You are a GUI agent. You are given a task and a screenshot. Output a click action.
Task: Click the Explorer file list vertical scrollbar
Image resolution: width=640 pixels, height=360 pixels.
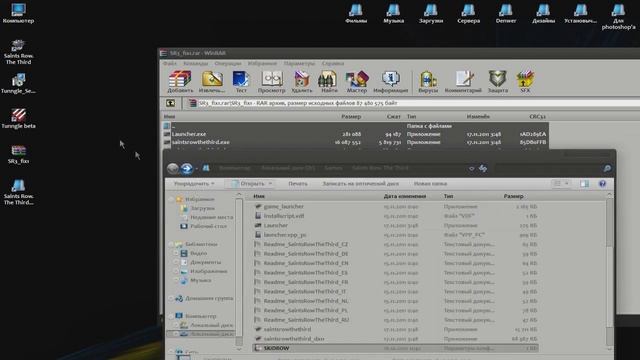coord(609,271)
